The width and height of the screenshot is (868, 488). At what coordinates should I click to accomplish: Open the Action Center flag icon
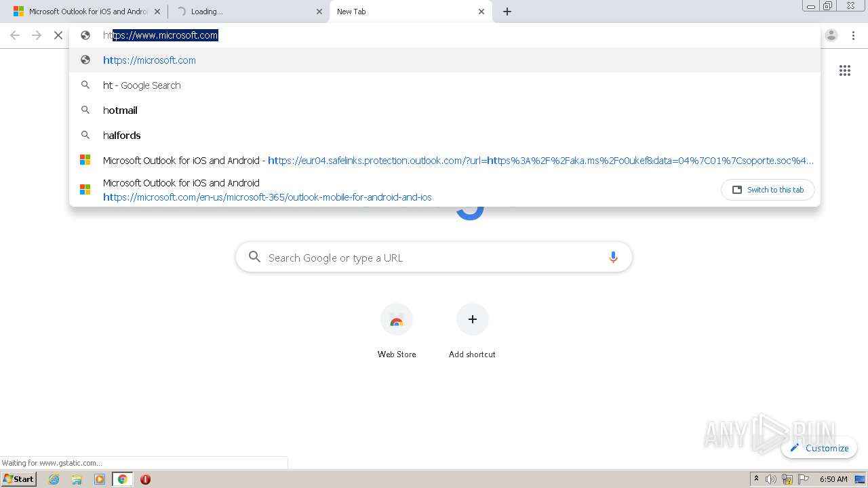tap(804, 479)
